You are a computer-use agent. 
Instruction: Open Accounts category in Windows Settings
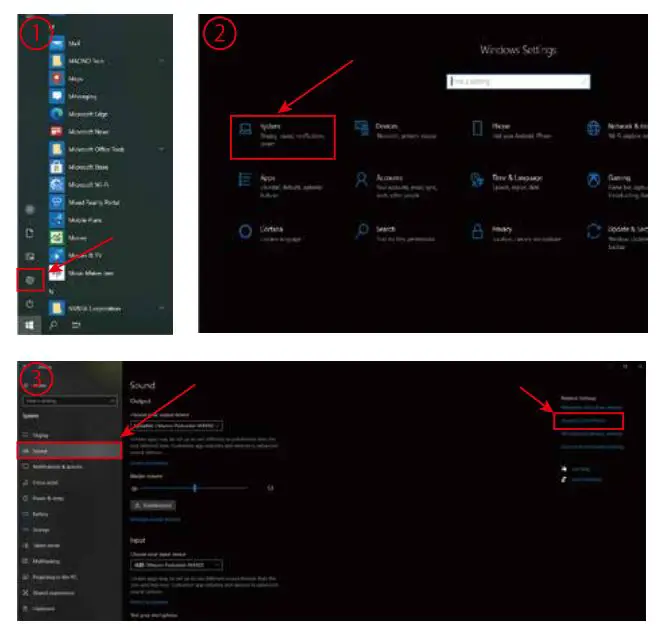pyautogui.click(x=396, y=185)
